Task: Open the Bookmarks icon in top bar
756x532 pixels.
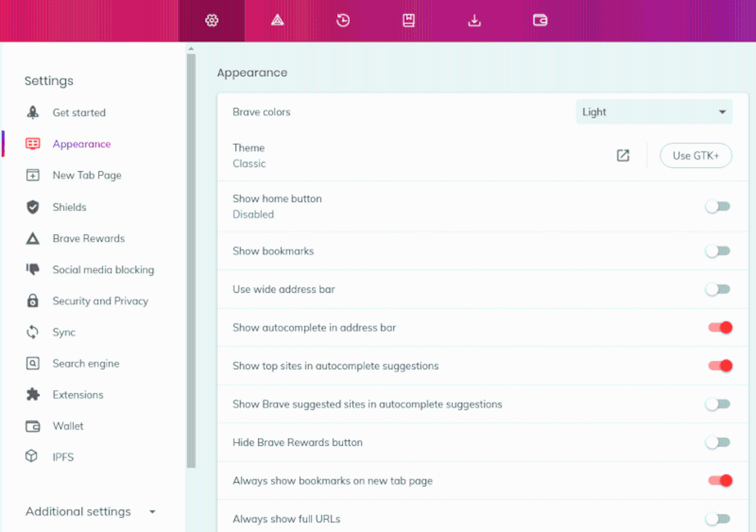Action: (x=409, y=20)
